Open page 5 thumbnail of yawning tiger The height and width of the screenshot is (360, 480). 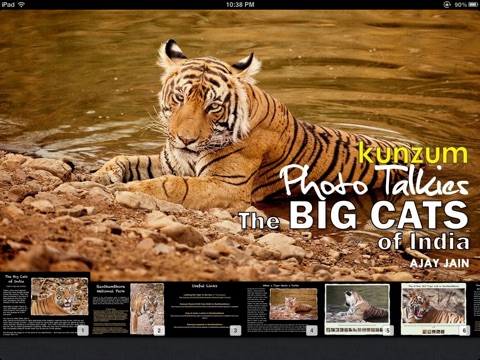[357, 309]
